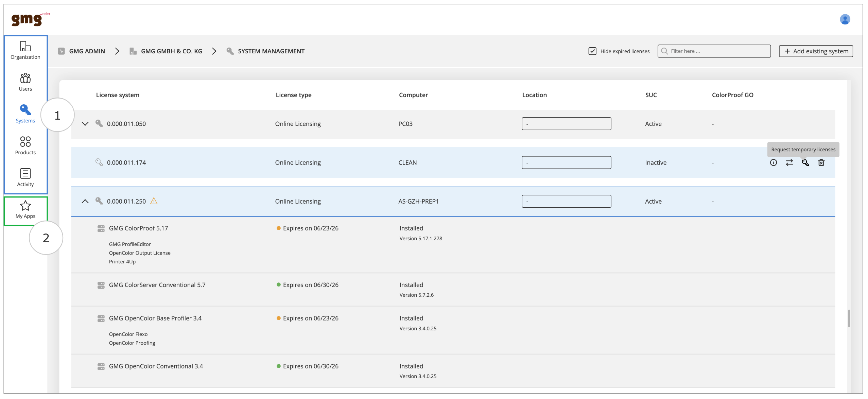Click the GMG ColorProof 5.17 product icon
This screenshot has width=868, height=399.
[101, 229]
